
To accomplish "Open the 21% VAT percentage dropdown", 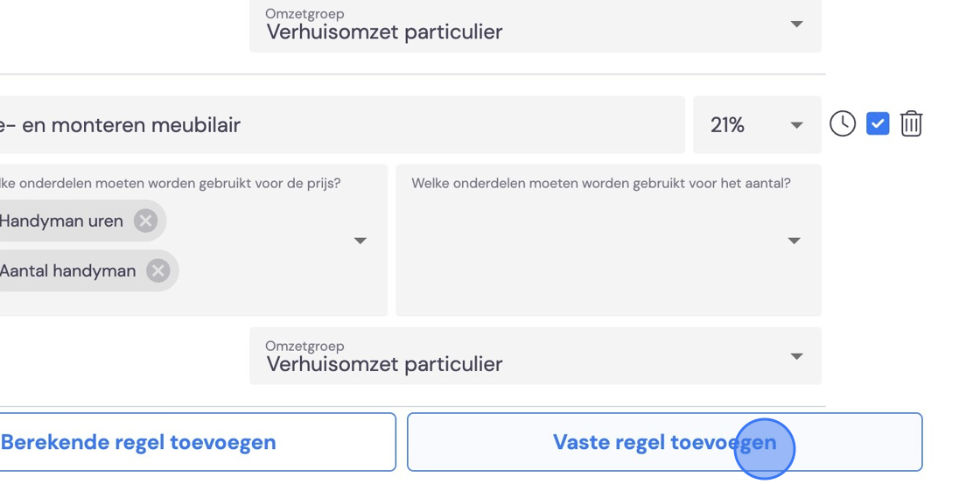I will (x=757, y=125).
